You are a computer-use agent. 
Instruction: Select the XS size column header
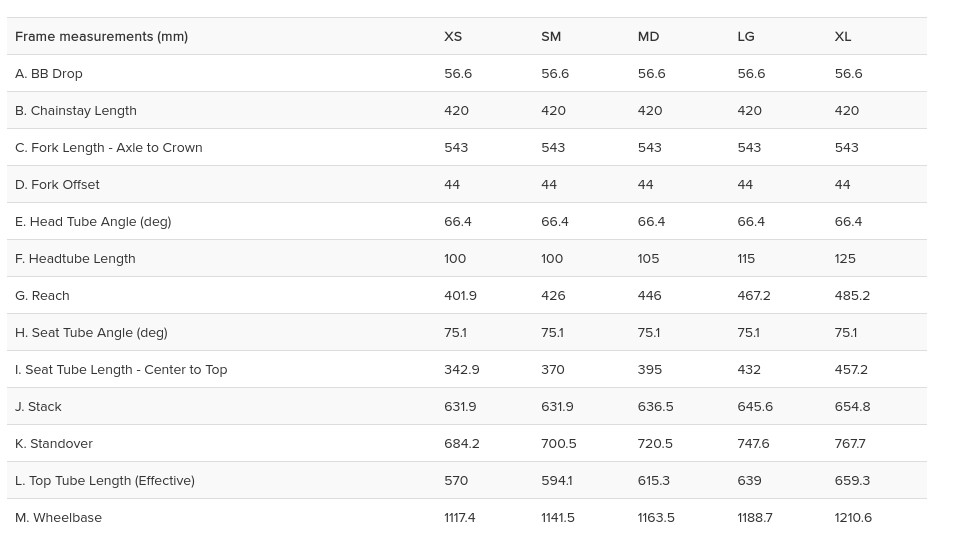tap(453, 36)
